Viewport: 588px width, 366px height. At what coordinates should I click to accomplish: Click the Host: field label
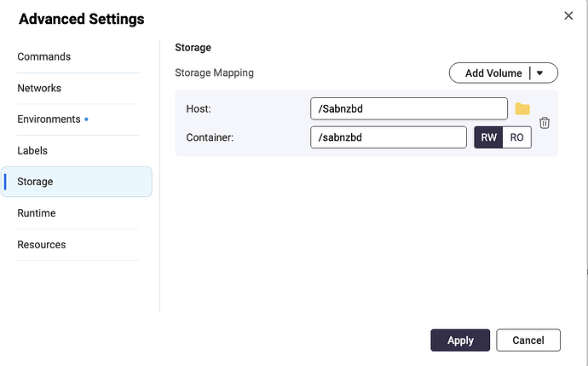pyautogui.click(x=199, y=108)
